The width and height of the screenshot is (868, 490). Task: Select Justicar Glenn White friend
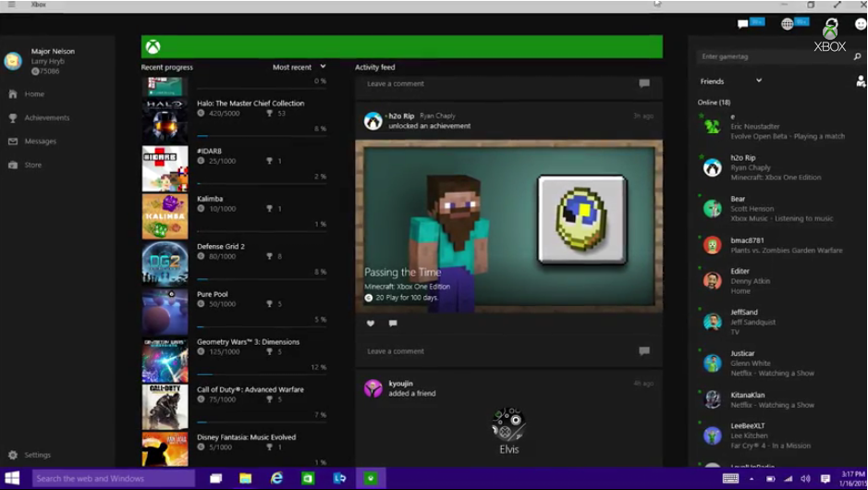775,363
